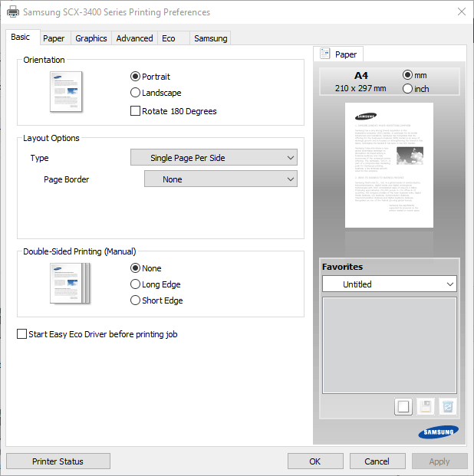Expand the Favorites Untitled dropdown
This screenshot has width=474, height=476.
pyautogui.click(x=389, y=284)
